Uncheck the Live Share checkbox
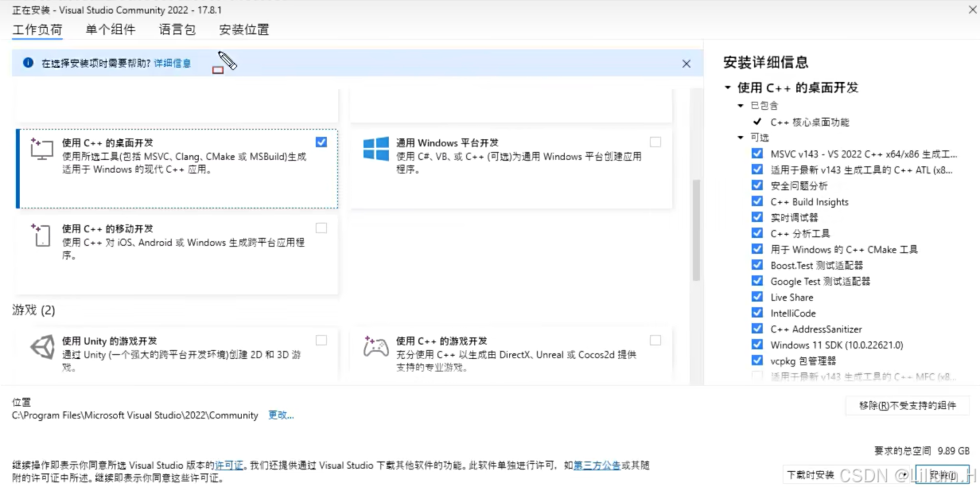This screenshot has width=980, height=491. coord(757,297)
